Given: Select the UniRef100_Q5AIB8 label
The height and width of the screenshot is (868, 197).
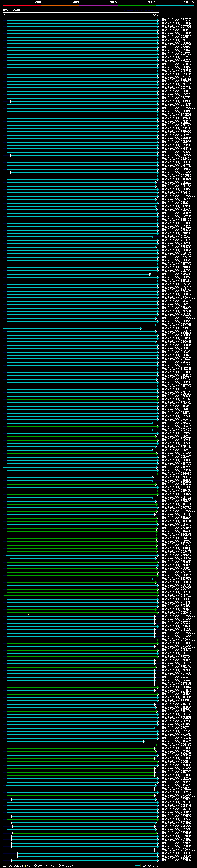Looking at the screenshot, I should tap(177, 802).
